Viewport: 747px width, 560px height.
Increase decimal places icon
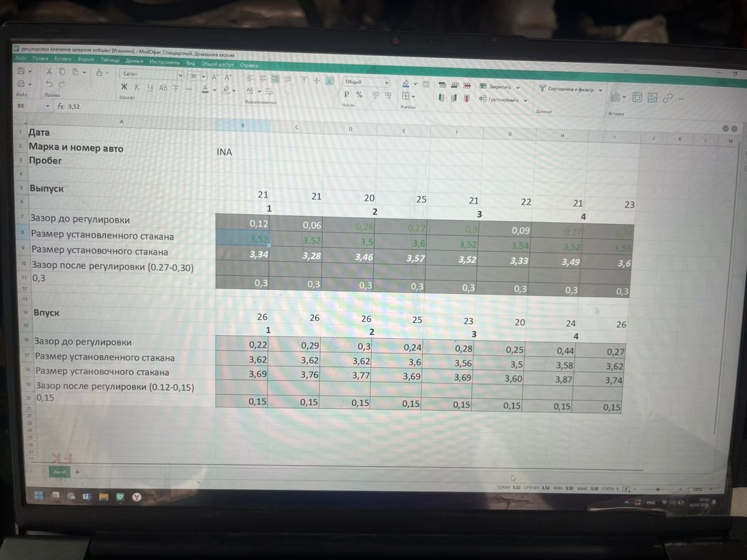pos(388,95)
